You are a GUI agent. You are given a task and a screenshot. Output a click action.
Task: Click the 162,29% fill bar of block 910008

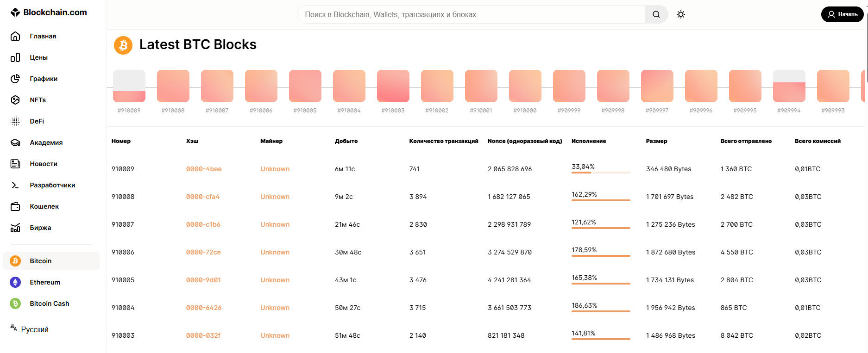coord(601,200)
